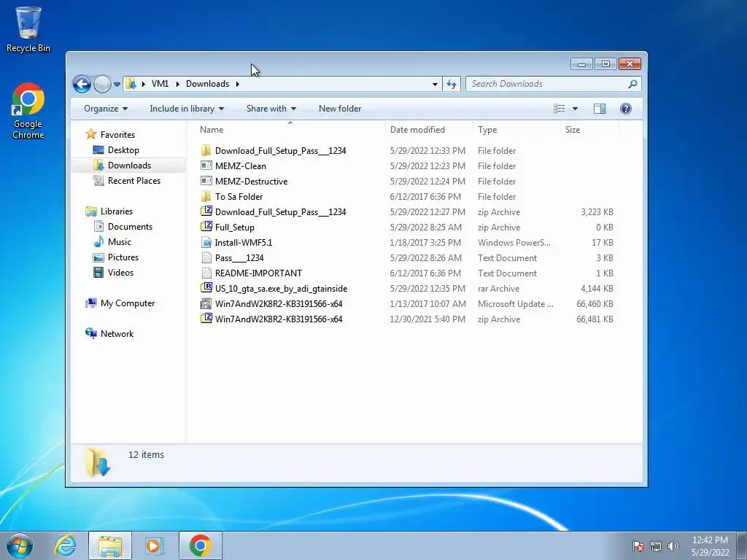Switch to Chrome on the taskbar
Viewport: 747px width, 560px height.
(x=200, y=545)
